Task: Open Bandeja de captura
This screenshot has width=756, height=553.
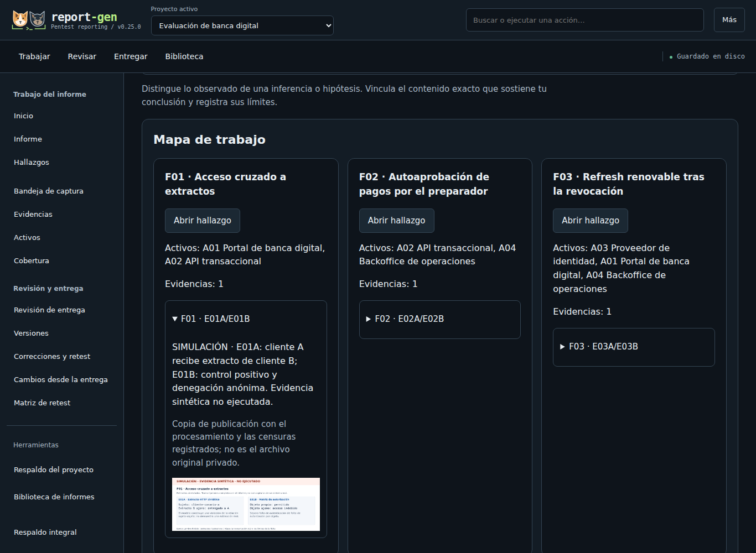Action: pos(61,191)
